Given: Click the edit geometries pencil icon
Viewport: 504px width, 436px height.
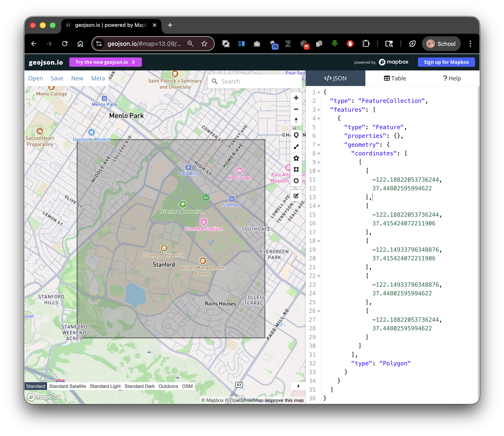Looking at the screenshot, I should pyautogui.click(x=296, y=196).
